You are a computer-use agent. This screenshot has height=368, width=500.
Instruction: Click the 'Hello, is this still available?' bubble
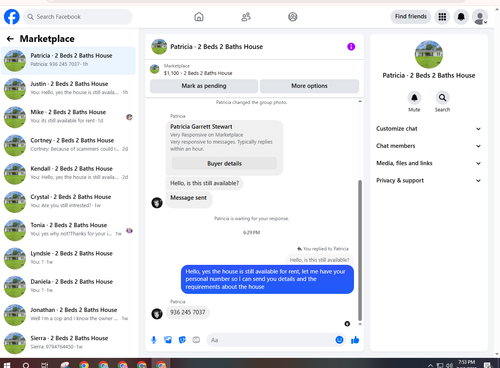click(x=204, y=183)
